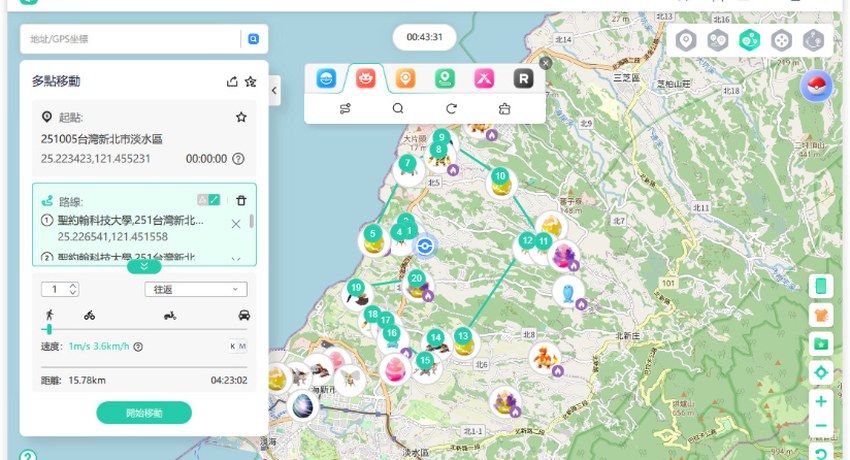Viewport: 850px width, 460px height.
Task: Recenter map with crosshair location icon
Action: pyautogui.click(x=821, y=372)
